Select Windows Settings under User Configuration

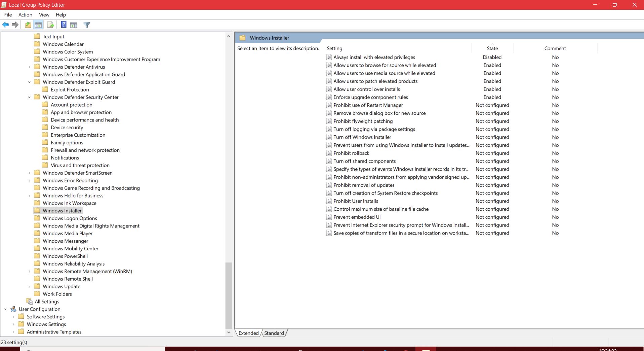coord(46,324)
